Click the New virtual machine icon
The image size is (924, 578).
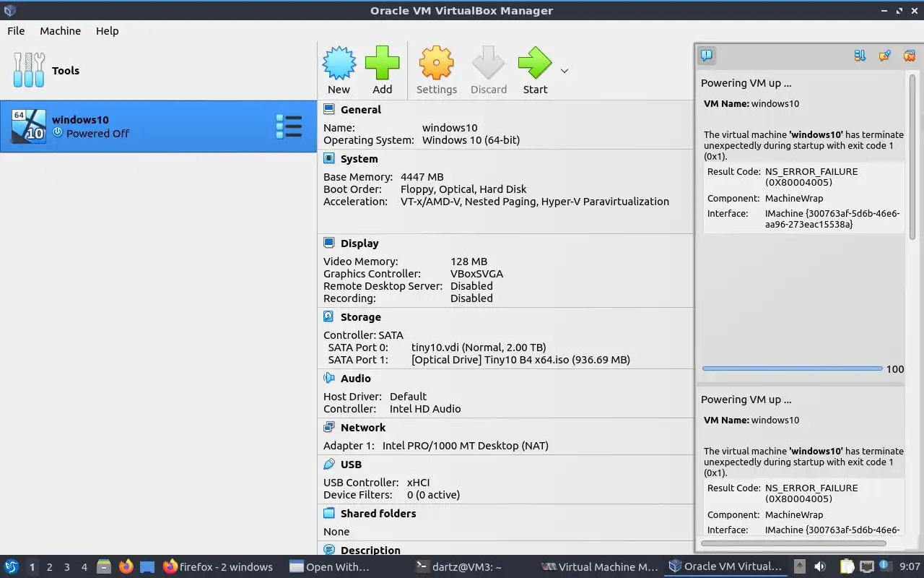click(x=339, y=64)
